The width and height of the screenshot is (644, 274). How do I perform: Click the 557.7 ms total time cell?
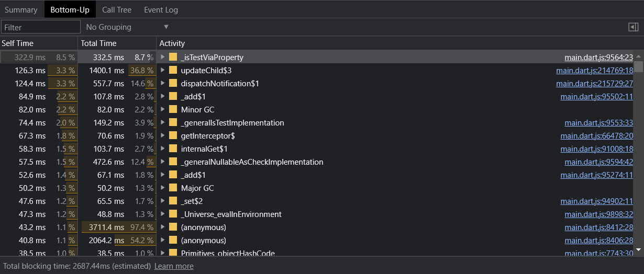point(117,83)
